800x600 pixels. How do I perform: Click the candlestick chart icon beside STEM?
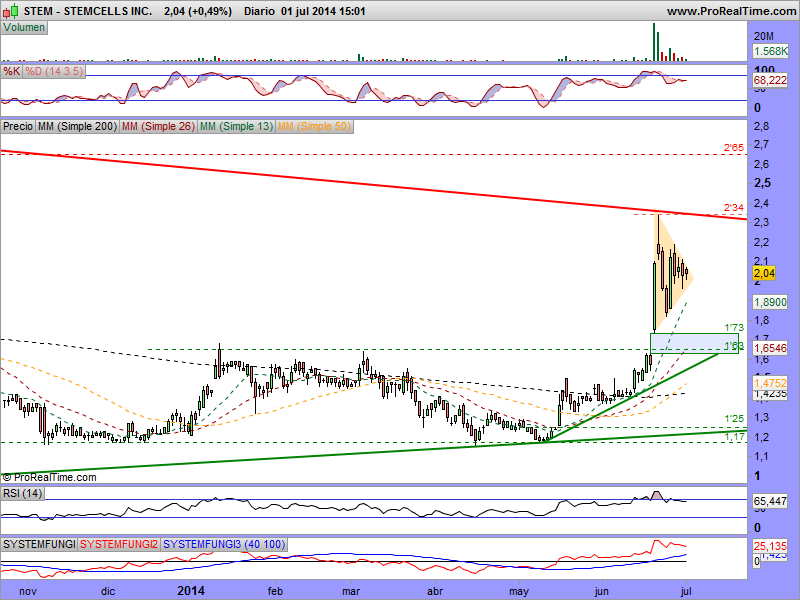click(11, 11)
